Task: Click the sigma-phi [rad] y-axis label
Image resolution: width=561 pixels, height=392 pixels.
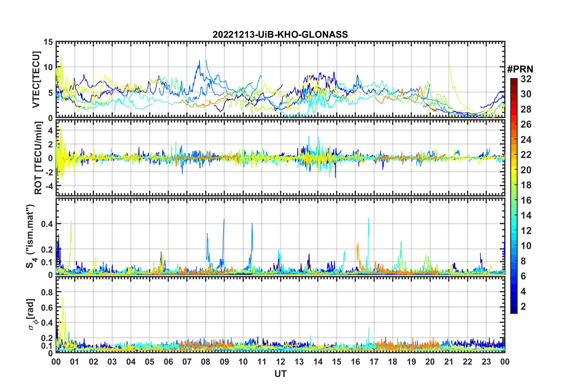Action: (31, 314)
